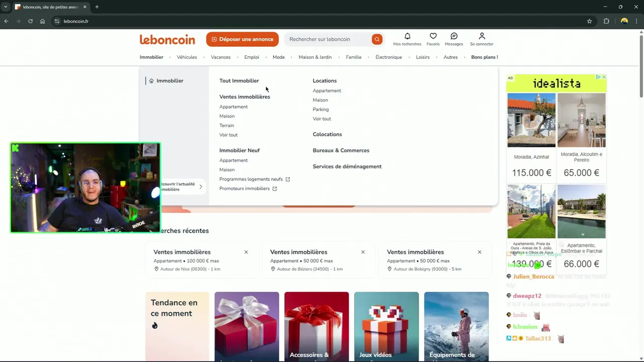Image resolution: width=644 pixels, height=362 pixels.
Task: Open Emploi category menu
Action: pyautogui.click(x=252, y=57)
